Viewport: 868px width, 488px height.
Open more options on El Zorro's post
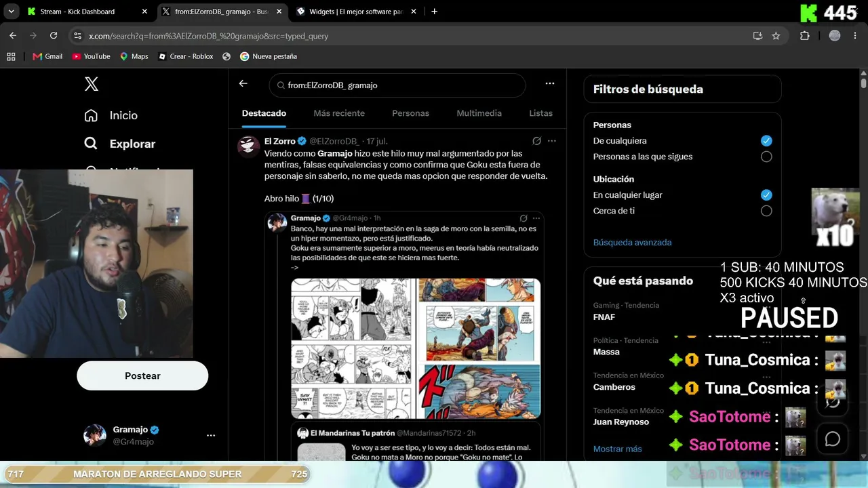pyautogui.click(x=552, y=141)
